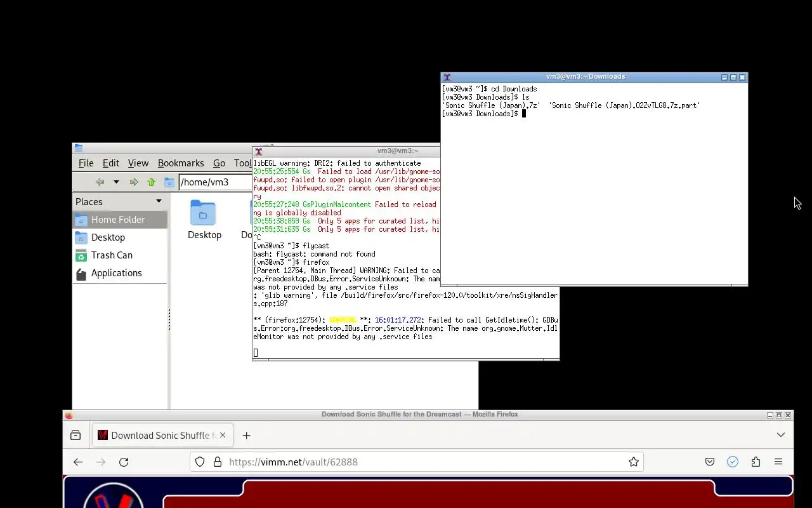Click the padlock site info icon
812x508 pixels.
(x=217, y=462)
